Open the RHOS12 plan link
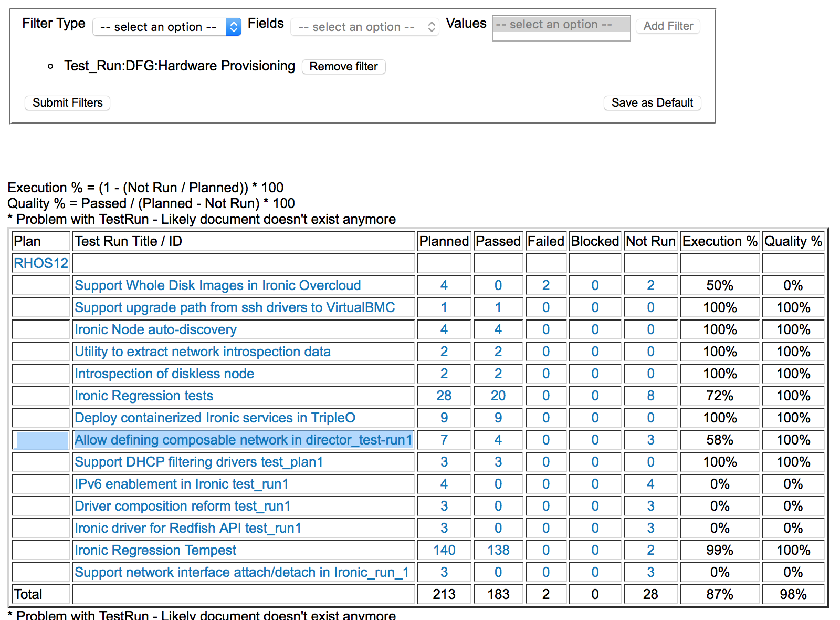Image resolution: width=840 pixels, height=620 pixels. tap(41, 263)
